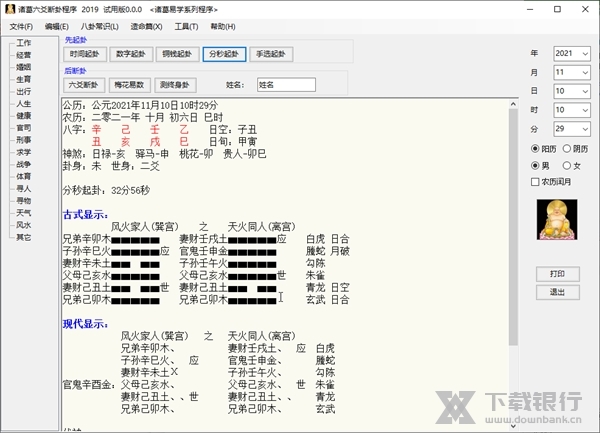Open the 分 dropdown showing 29

(572, 129)
